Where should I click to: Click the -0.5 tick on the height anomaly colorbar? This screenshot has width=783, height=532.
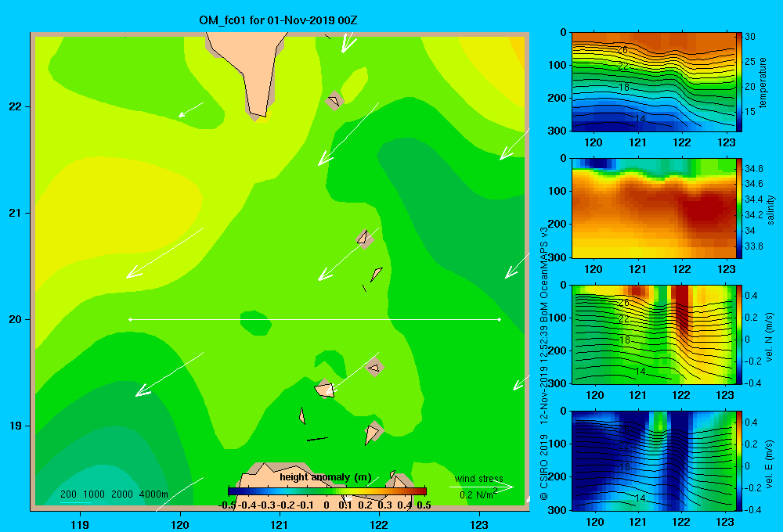227,505
